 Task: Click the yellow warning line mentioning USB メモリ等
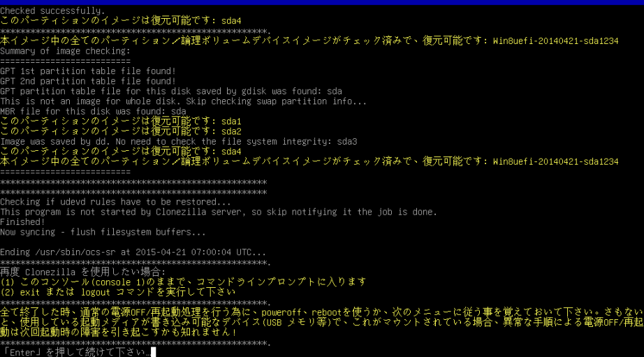coord(322,322)
